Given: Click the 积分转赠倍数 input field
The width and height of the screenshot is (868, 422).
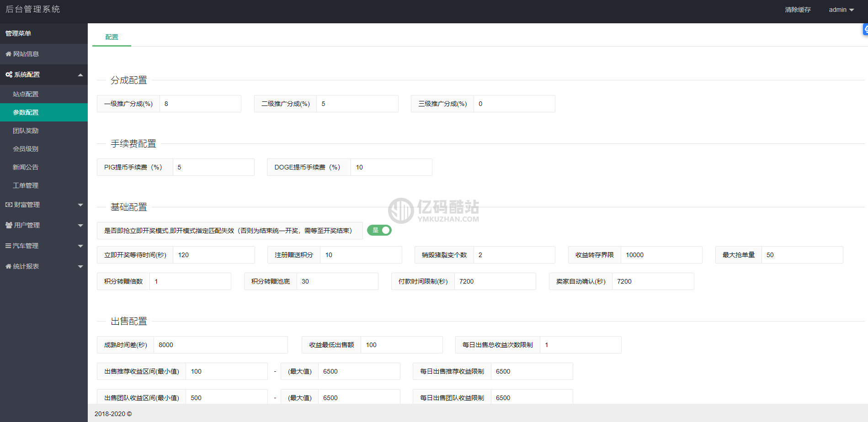Looking at the screenshot, I should (x=190, y=281).
